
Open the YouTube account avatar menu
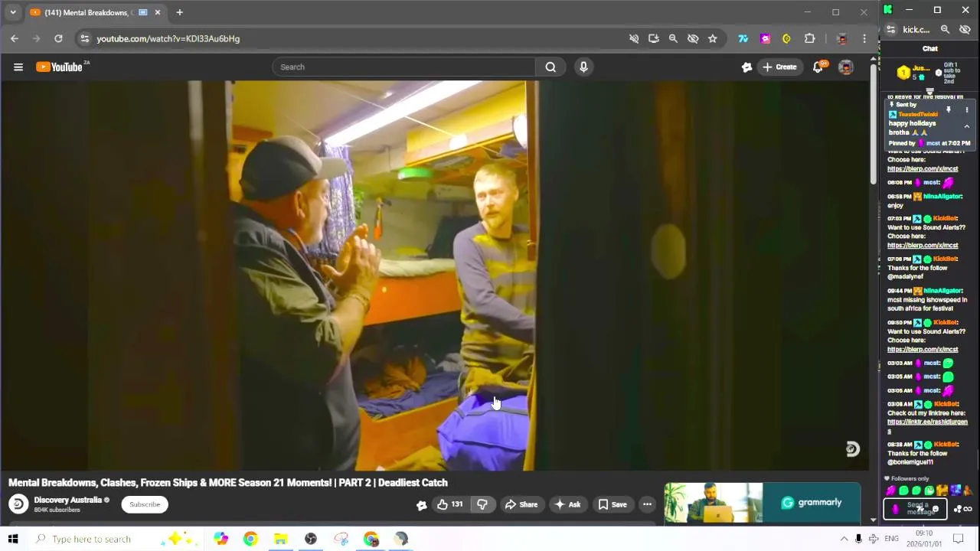pyautogui.click(x=846, y=67)
